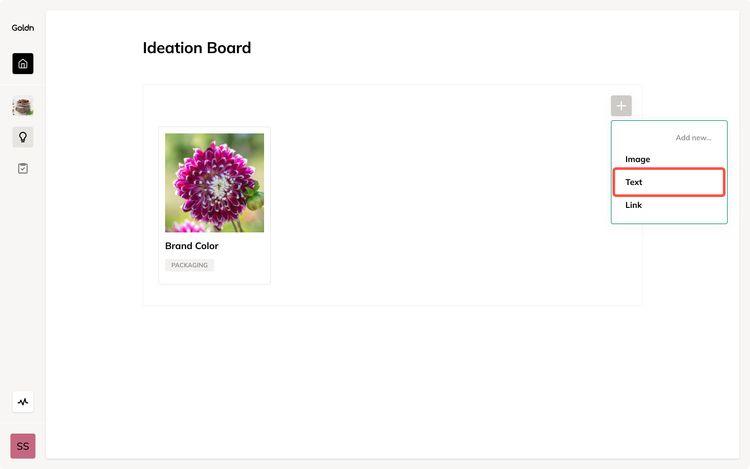Select the lightbulb ideation icon
Screen dimensions: 750x469
[x=23, y=137]
